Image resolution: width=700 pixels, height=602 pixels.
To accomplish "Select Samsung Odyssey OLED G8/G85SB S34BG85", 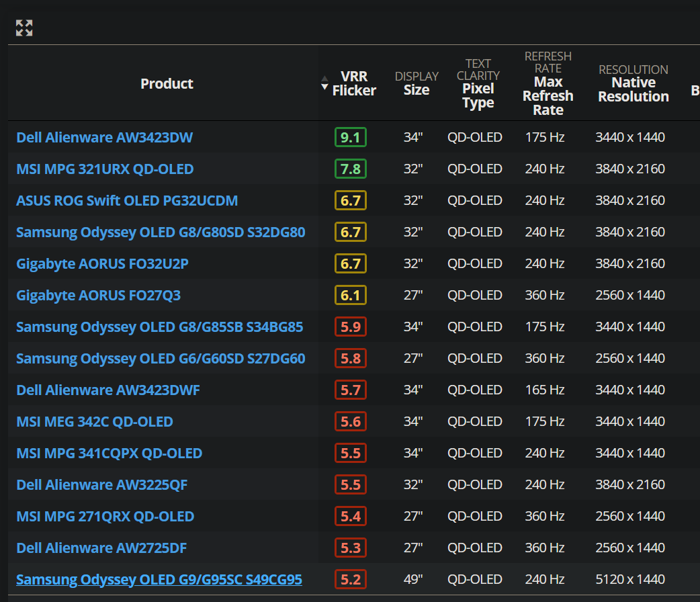I will coord(159,327).
